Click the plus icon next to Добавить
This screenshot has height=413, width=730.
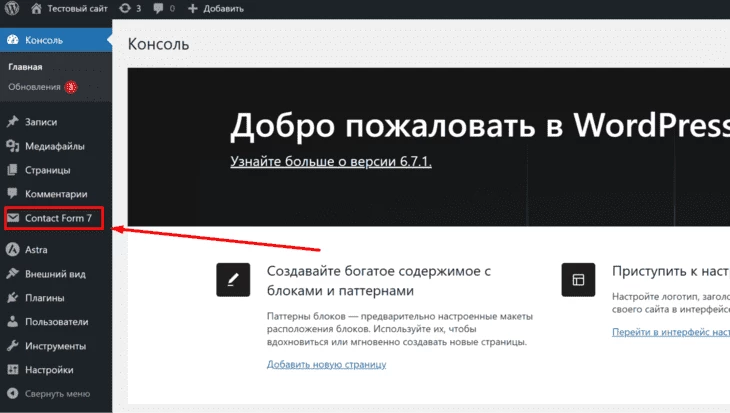coord(193,8)
